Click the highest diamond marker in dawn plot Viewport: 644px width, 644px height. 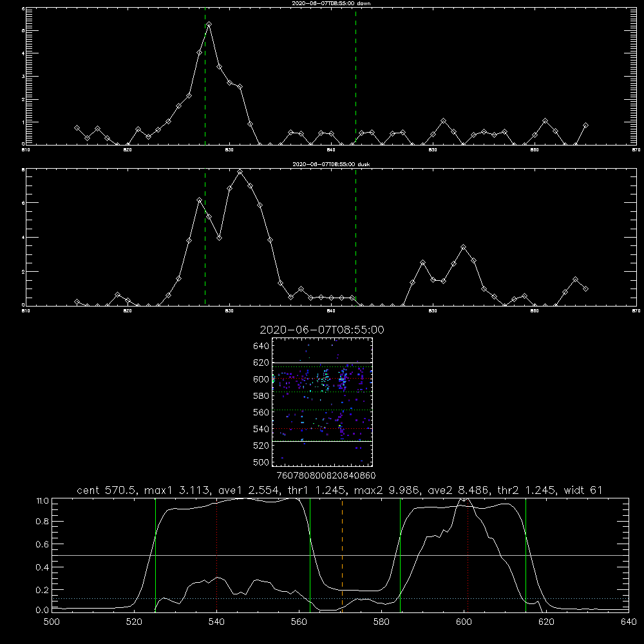tap(209, 24)
